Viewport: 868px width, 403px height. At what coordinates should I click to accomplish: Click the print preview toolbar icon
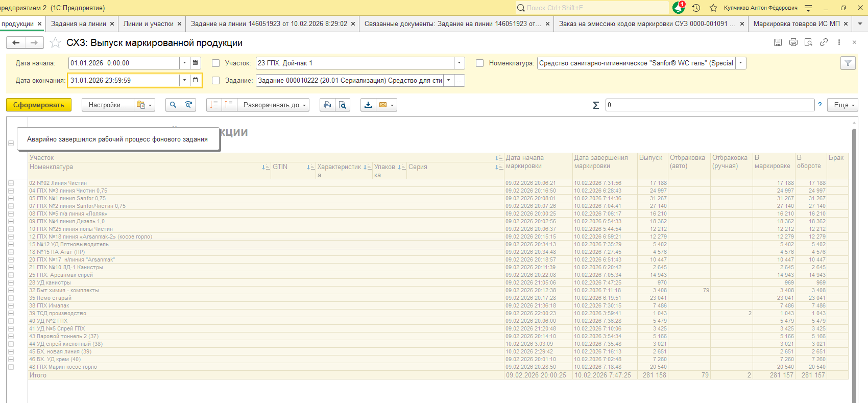click(343, 105)
